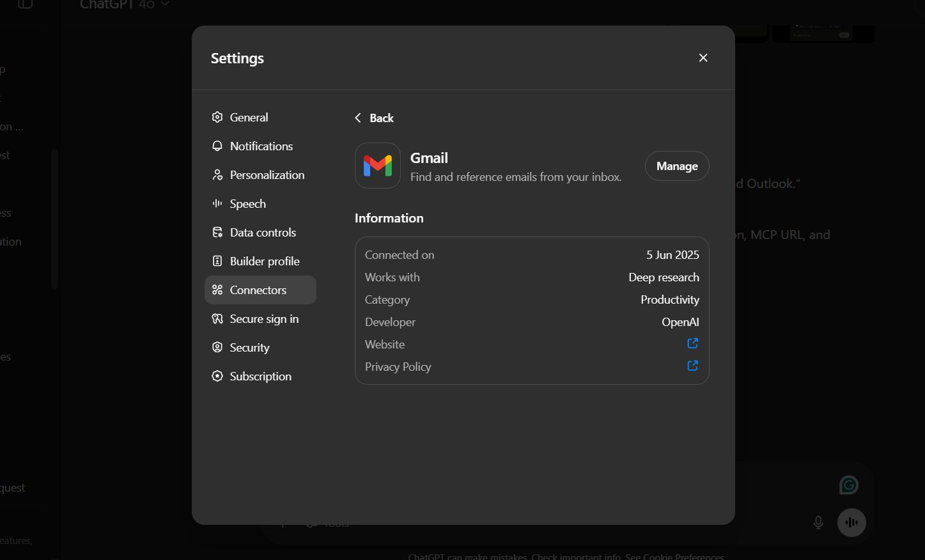
Task: Click the microphone dictation icon
Action: pos(818,522)
